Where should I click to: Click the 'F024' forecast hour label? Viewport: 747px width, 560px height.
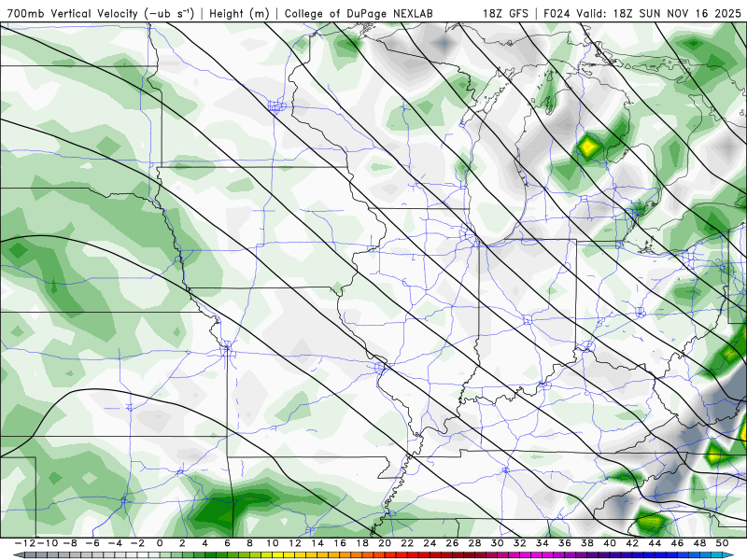(x=557, y=13)
